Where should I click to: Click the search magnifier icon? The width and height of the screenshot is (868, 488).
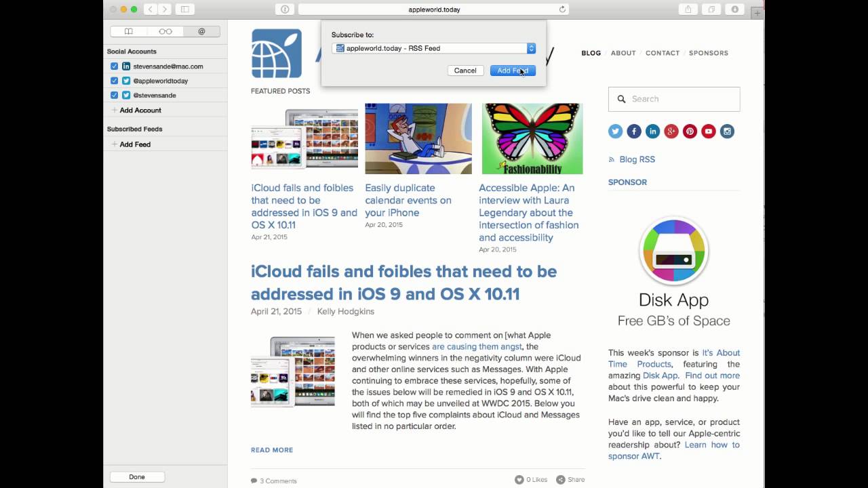tap(621, 99)
